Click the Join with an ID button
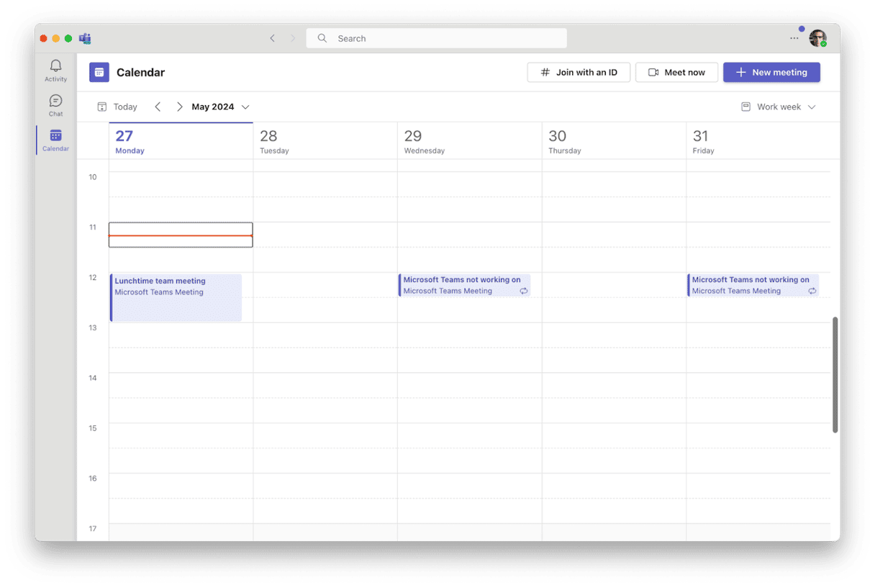The image size is (875, 588). [x=579, y=72]
